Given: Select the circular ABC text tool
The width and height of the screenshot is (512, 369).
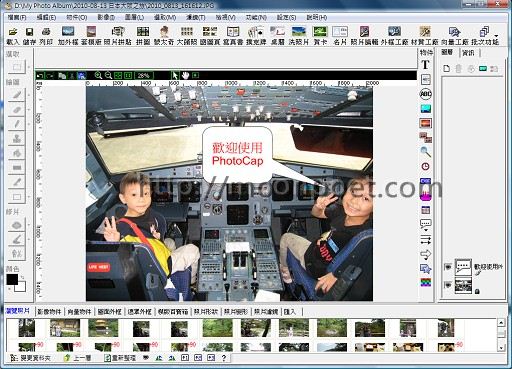Looking at the screenshot, I should pos(425,94).
